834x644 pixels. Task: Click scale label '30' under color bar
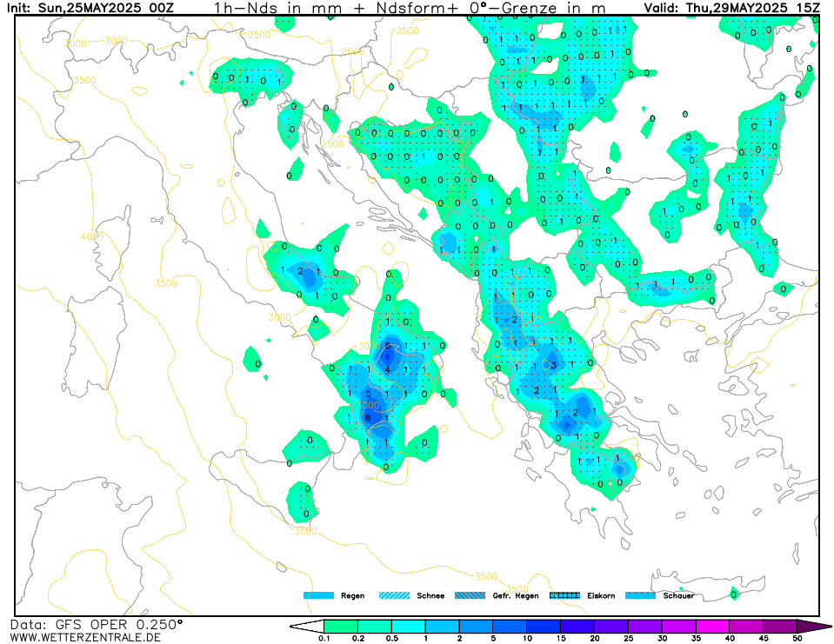pos(662,639)
